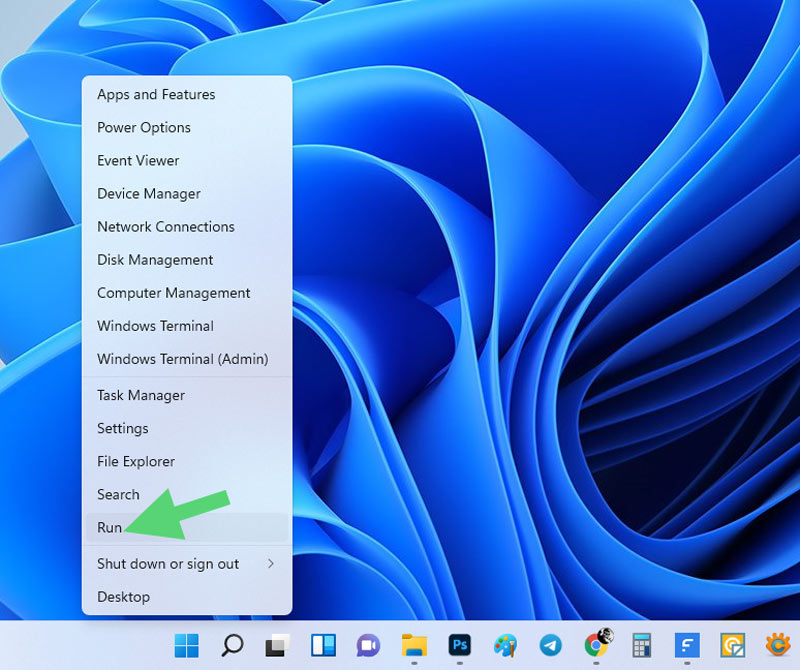
Task: Click Settings in the quick link menu
Action: [123, 429]
